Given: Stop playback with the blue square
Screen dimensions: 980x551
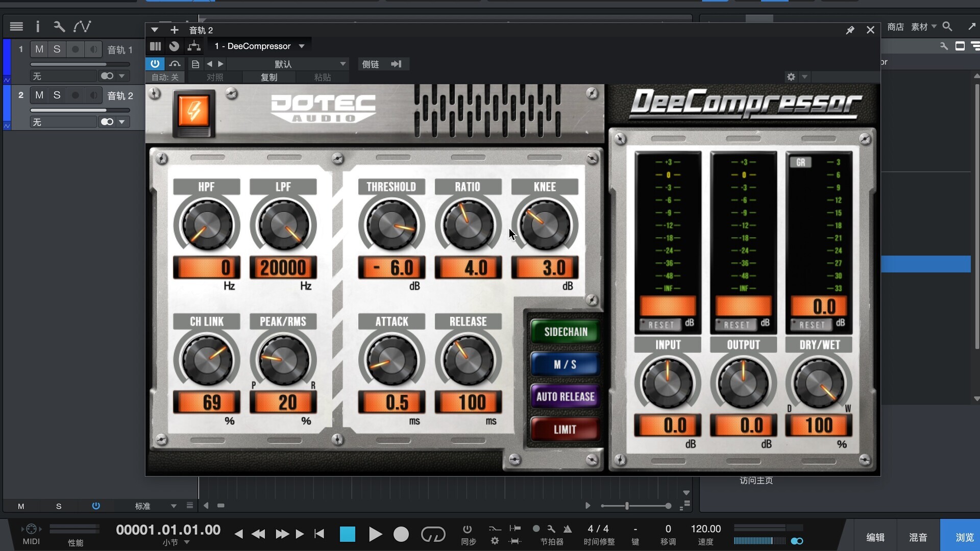Looking at the screenshot, I should coord(348,534).
